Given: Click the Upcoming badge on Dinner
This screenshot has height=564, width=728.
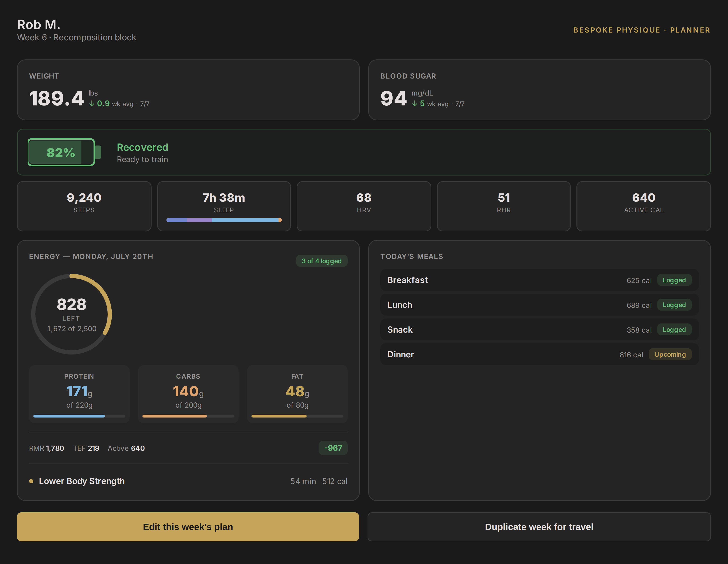Looking at the screenshot, I should tap(670, 355).
